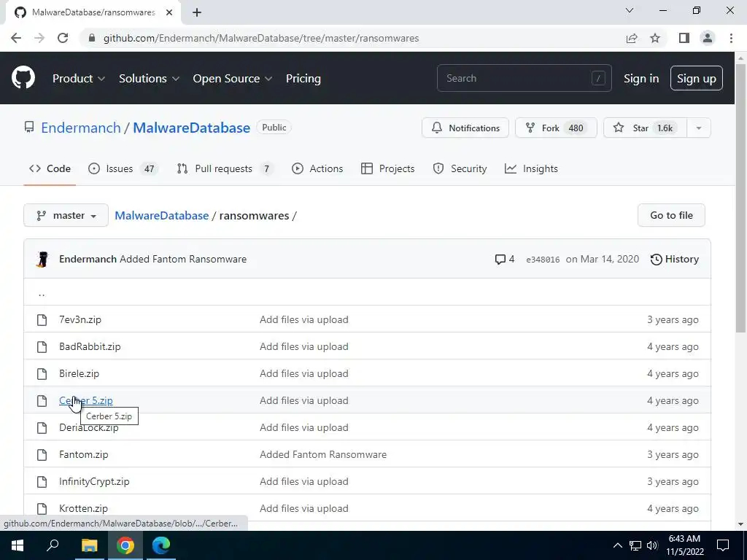The height and width of the screenshot is (560, 747).
Task: Switch to Pull requests tab
Action: pyautogui.click(x=225, y=168)
